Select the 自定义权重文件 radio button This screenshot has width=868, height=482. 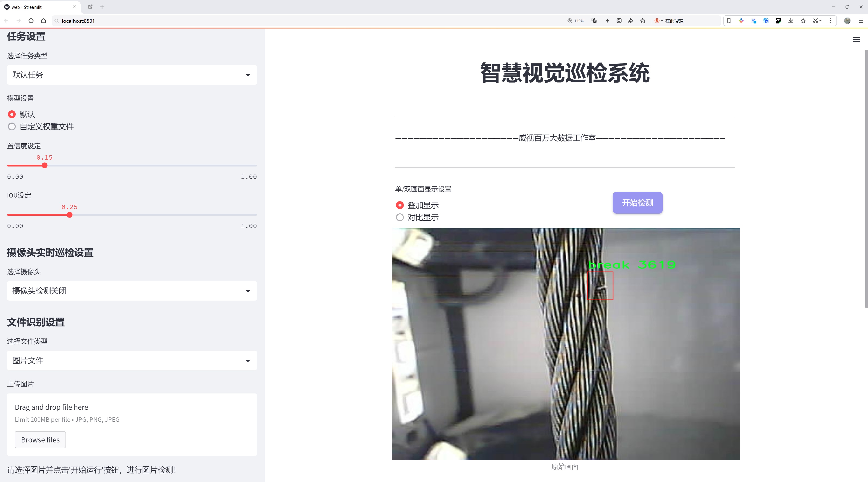[12, 127]
